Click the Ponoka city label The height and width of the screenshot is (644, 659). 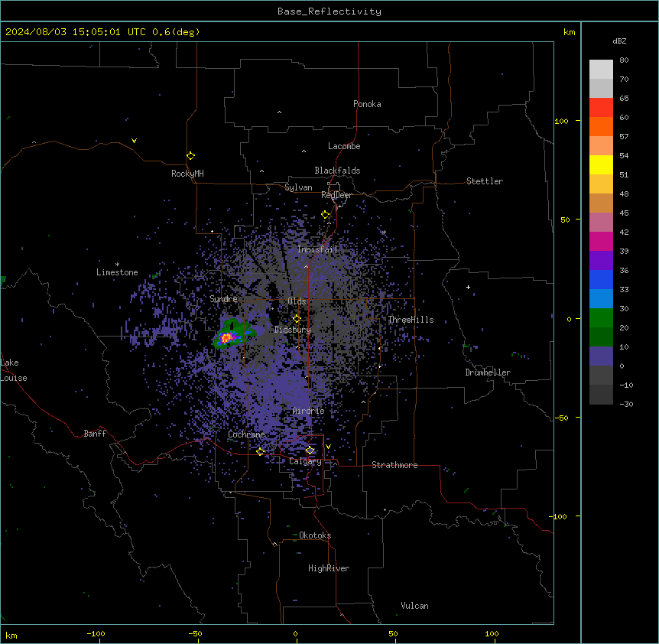(367, 104)
